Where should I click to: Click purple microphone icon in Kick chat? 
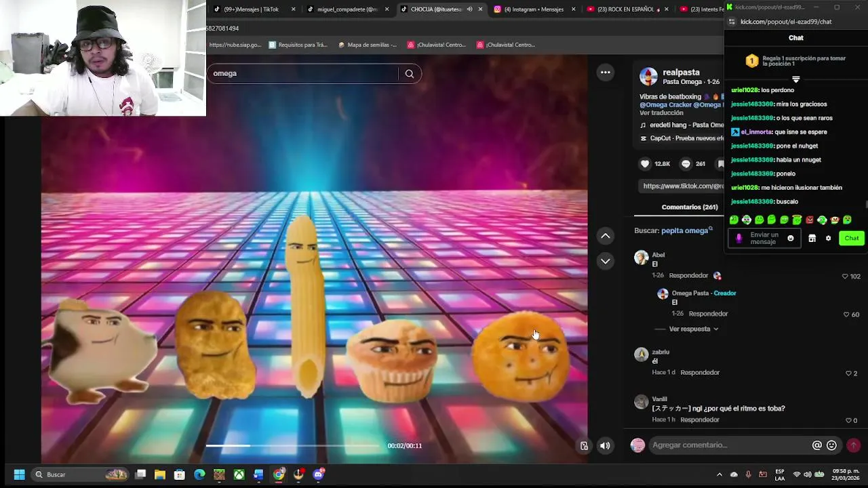(x=739, y=239)
